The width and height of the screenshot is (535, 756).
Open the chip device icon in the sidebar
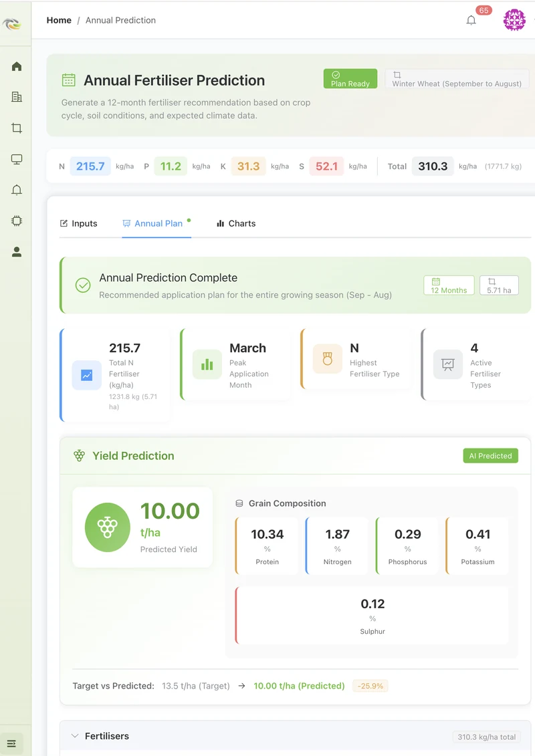click(x=17, y=221)
